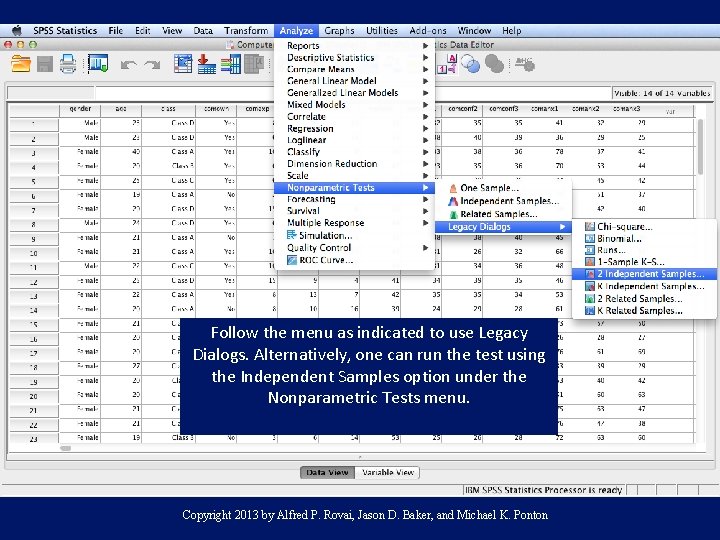Toggle the Value Labels toolbar icon
The image size is (720, 540).
click(x=447, y=64)
